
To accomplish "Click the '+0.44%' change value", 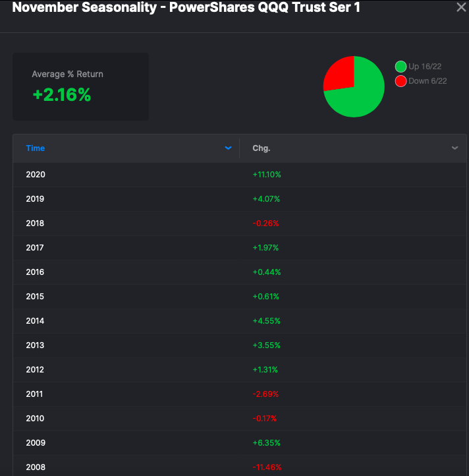I will pos(267,272).
